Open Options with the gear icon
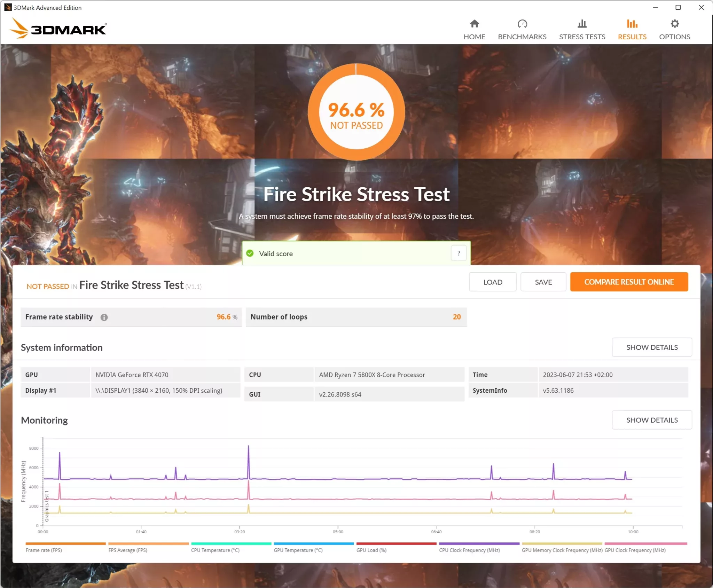Viewport: 713px width, 588px height. click(674, 24)
